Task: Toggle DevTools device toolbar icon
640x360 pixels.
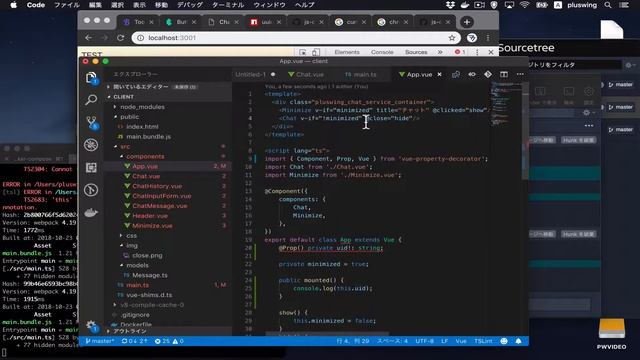Action: (316, 52)
